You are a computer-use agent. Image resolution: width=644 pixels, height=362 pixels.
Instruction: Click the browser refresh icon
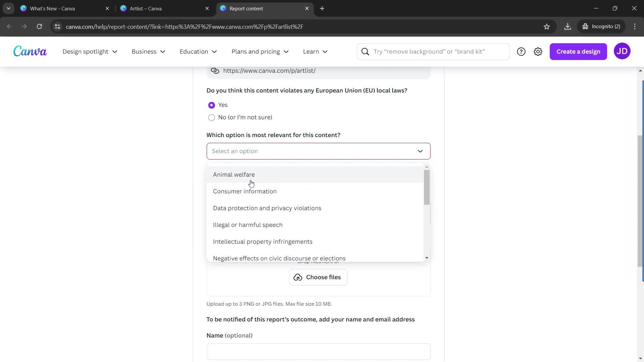[x=40, y=26]
